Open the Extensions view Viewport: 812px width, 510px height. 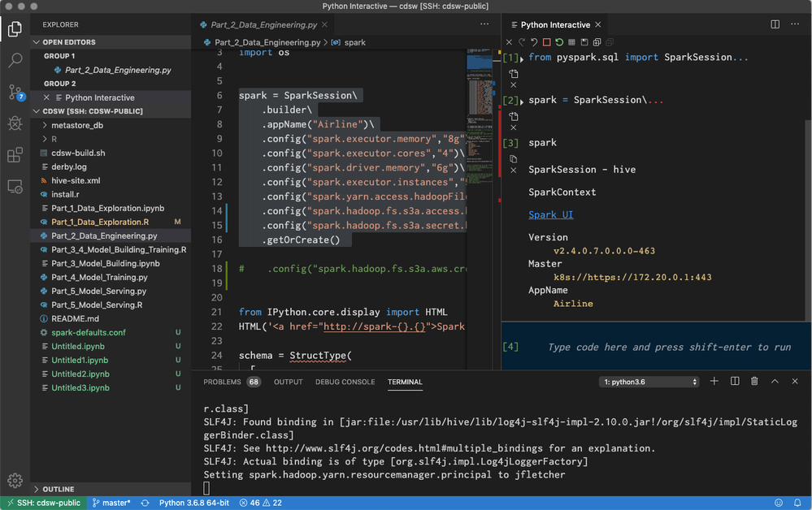pyautogui.click(x=15, y=154)
